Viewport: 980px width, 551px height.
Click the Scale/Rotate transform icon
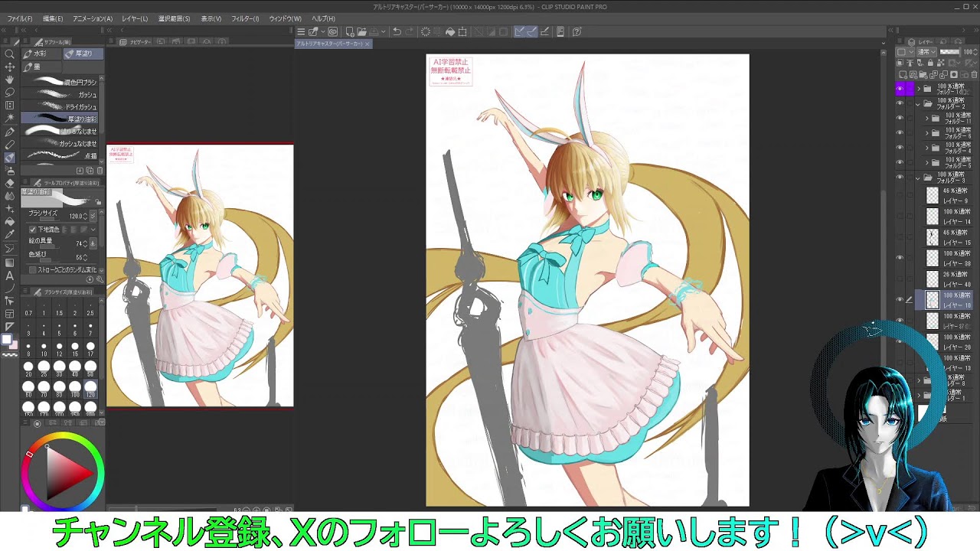tap(462, 31)
